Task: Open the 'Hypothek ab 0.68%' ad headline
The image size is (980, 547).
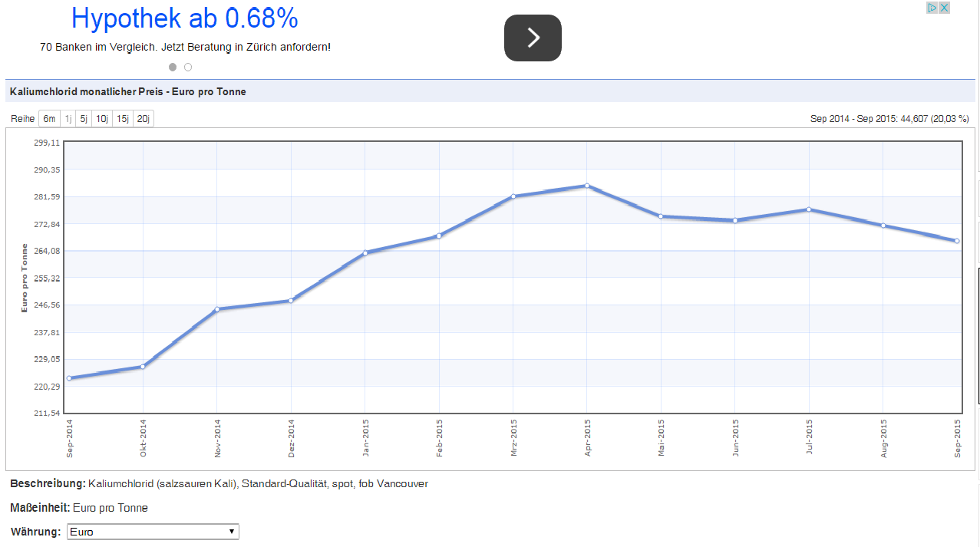Action: click(x=184, y=18)
